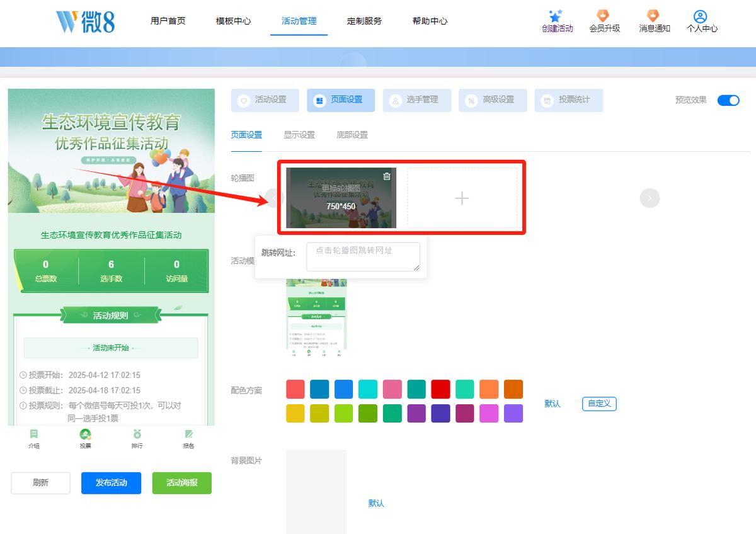Delete the carousel image via trash icon
Viewport: 756px width, 534px height.
(x=387, y=176)
